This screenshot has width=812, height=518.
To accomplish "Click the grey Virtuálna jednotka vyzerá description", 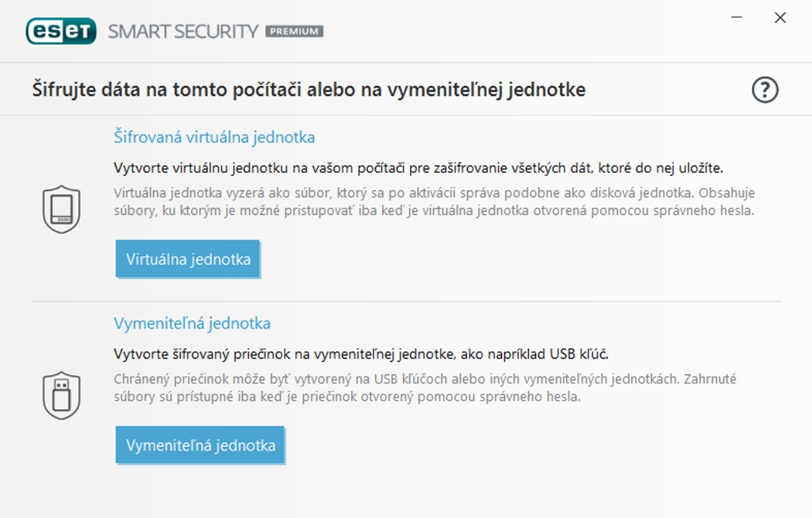I will (434, 194).
